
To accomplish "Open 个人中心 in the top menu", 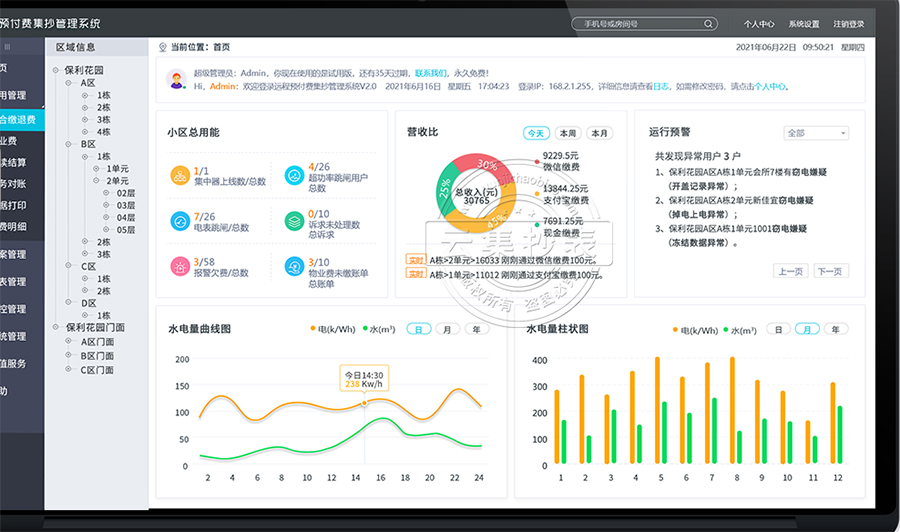I will [x=759, y=23].
